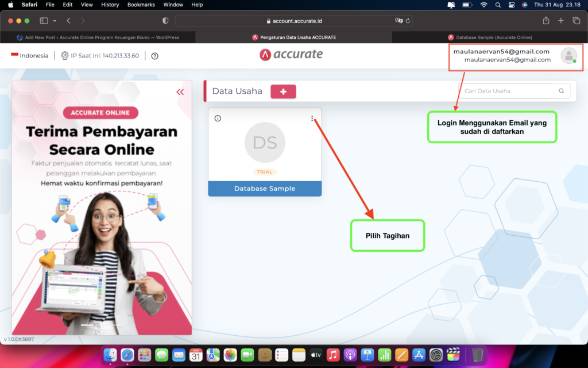Open the Safari menu in the menu bar
This screenshot has height=368, width=588.
pos(29,5)
